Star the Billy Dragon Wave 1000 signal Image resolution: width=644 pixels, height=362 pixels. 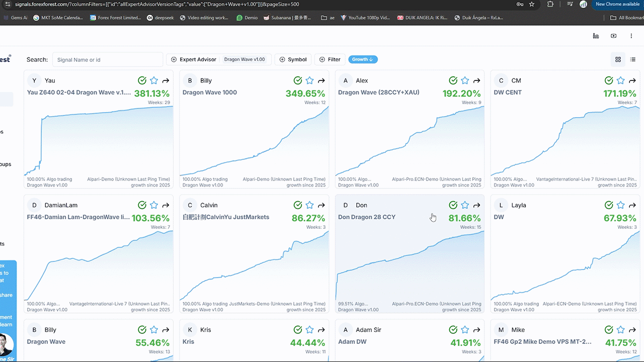pyautogui.click(x=309, y=80)
